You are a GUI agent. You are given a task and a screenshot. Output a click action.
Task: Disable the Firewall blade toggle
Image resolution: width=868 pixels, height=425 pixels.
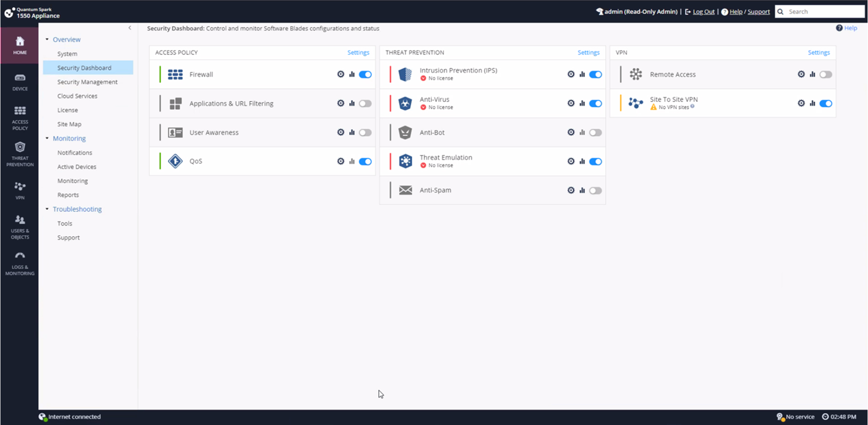click(365, 74)
